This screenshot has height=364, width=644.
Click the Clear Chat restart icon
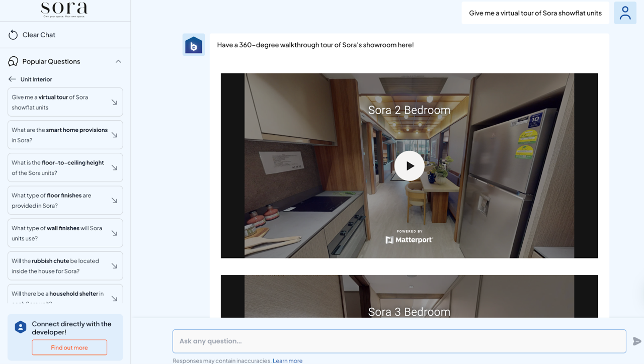12,34
